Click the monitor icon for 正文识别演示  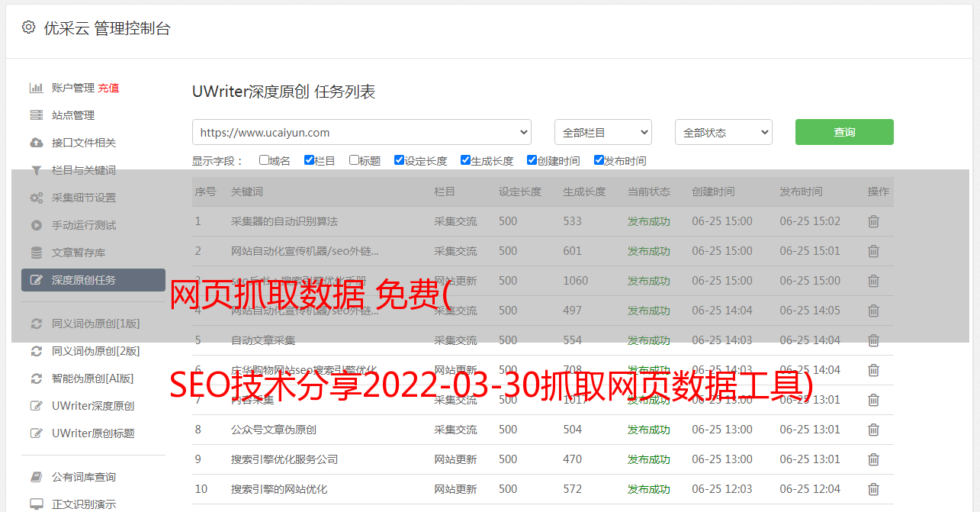click(36, 504)
